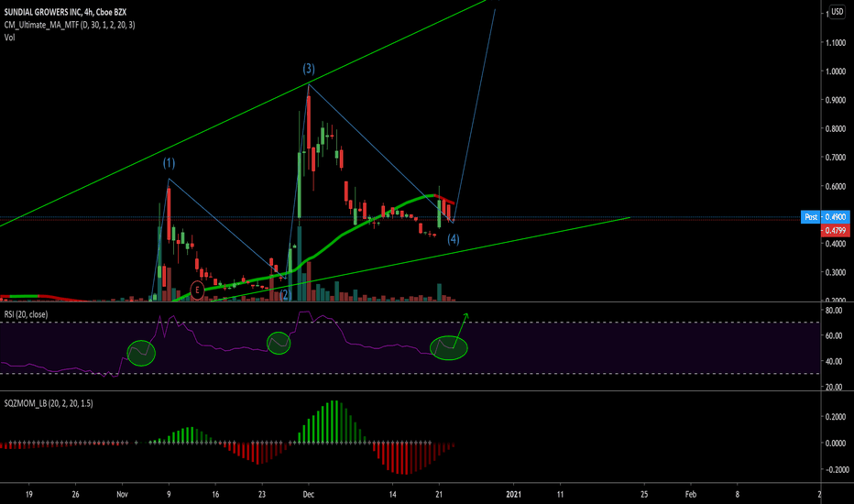The image size is (854, 504).
Task: Click date 26 on the time axis
Action: point(75,494)
